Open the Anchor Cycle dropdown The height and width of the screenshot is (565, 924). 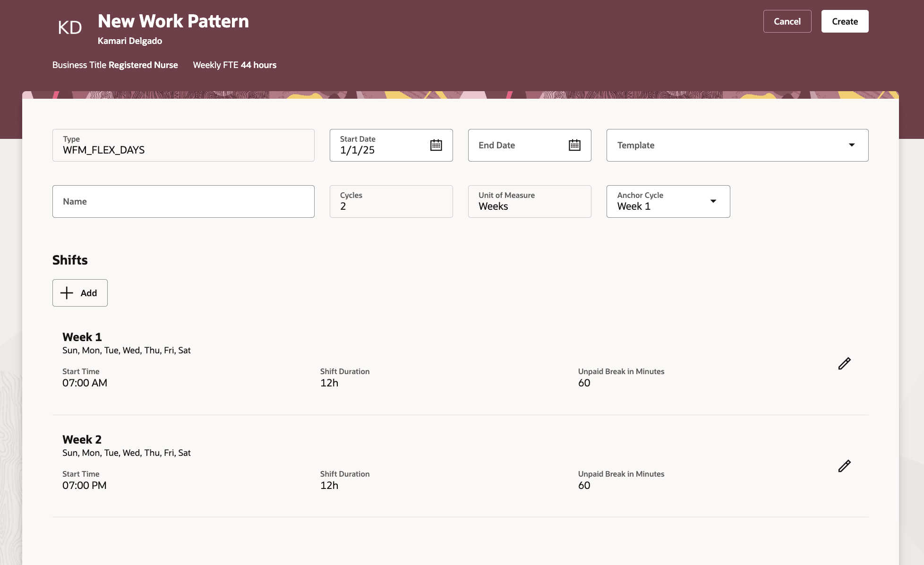(667, 201)
